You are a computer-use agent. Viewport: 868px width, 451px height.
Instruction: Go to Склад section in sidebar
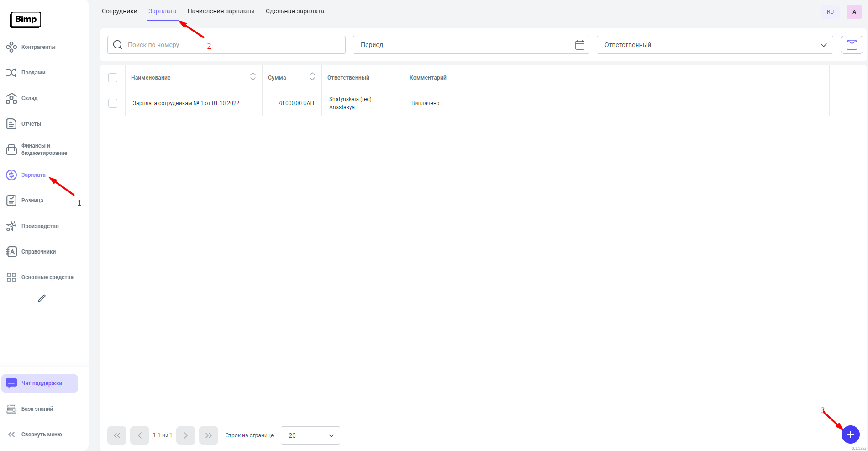coord(29,98)
